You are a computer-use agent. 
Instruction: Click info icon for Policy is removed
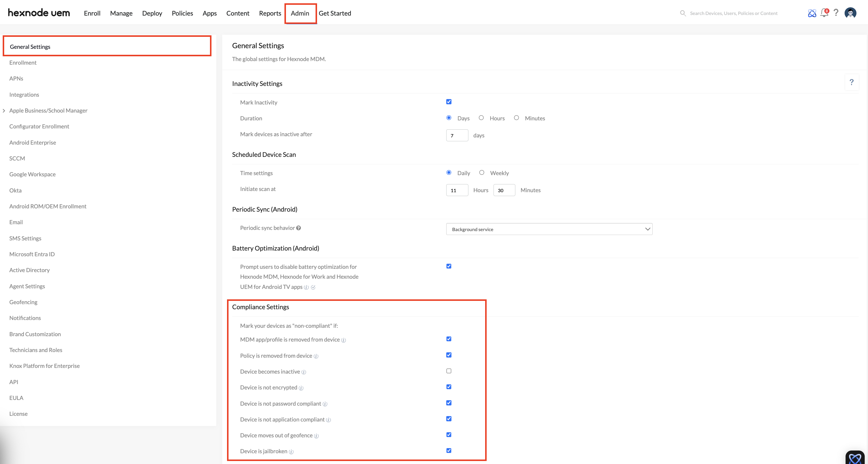click(x=316, y=356)
